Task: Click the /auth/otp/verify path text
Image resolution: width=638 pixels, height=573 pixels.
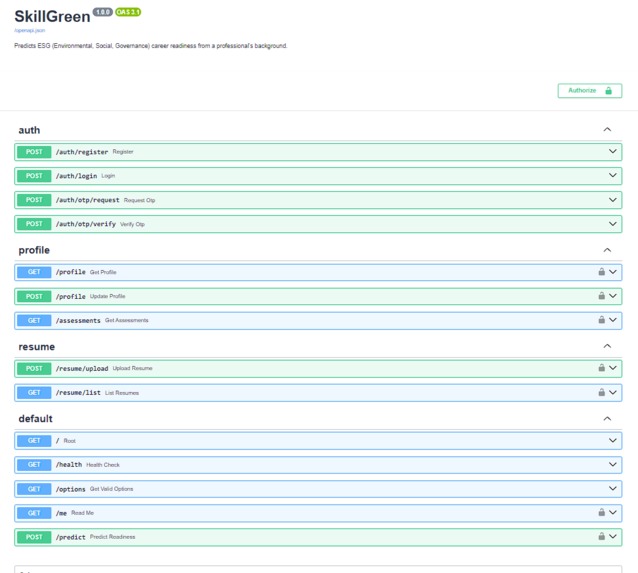Action: click(x=85, y=224)
